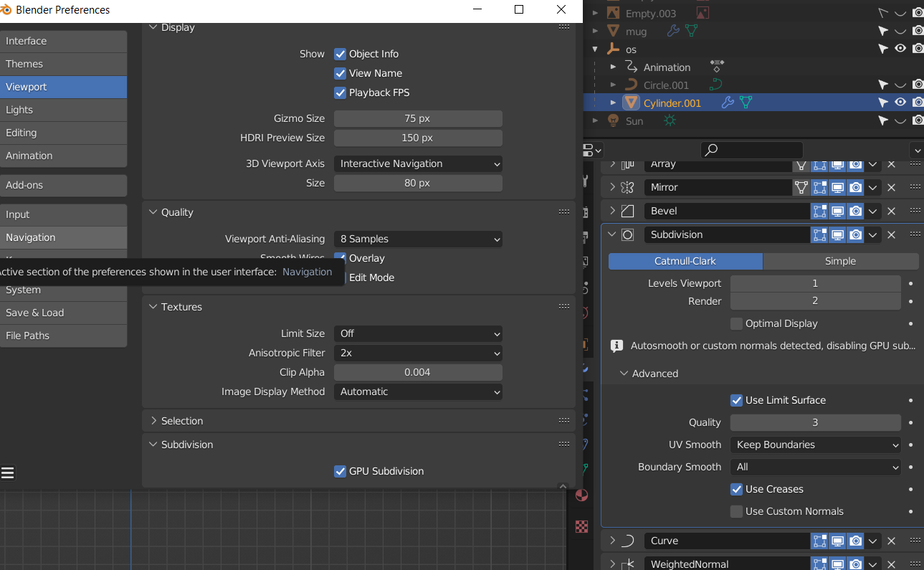Uncheck Playback FPS in Display
924x570 pixels.
[340, 92]
